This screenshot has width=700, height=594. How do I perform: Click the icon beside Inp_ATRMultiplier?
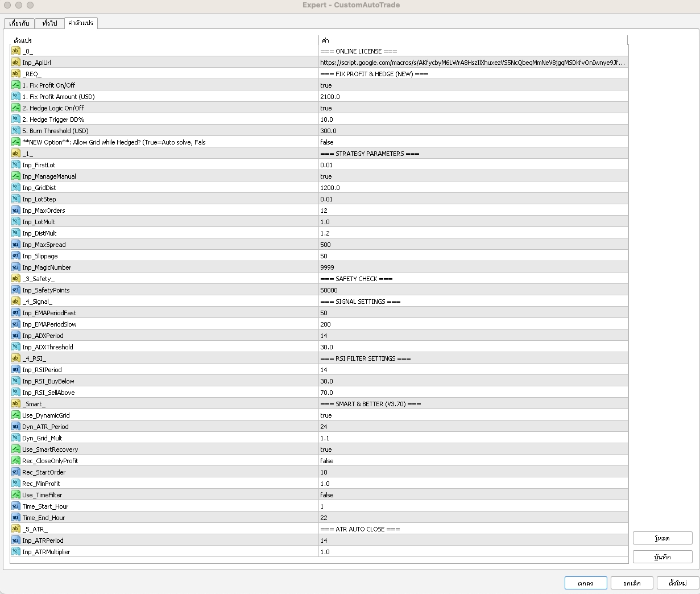15,552
